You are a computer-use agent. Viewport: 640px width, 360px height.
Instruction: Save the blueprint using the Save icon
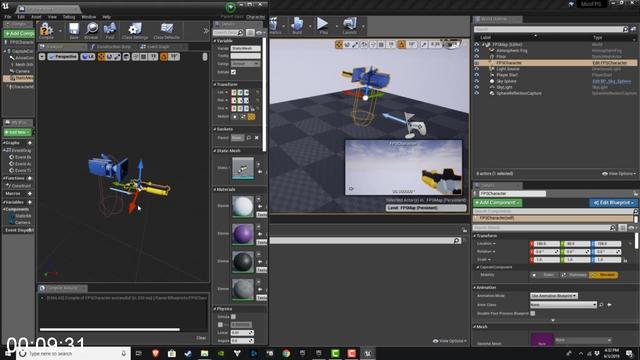pos(74,31)
